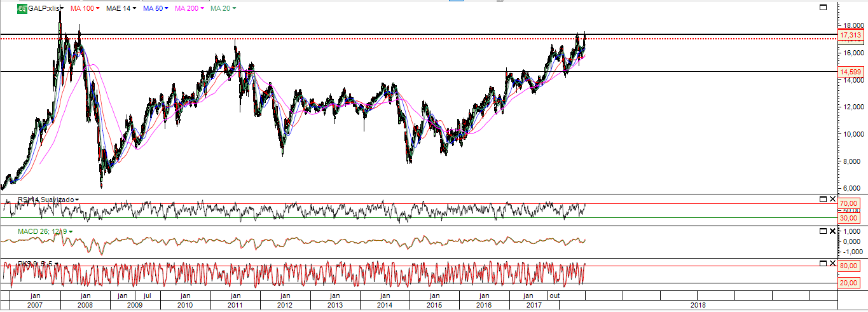Click the 14,599 support level label
Screen dimensions: 868x312
point(851,72)
